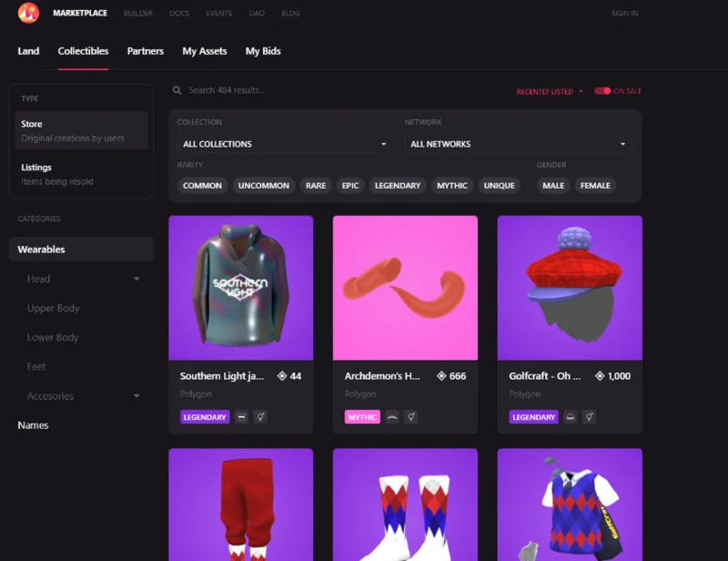728x561 pixels.
Task: Open DAO in top navigation
Action: pyautogui.click(x=257, y=14)
